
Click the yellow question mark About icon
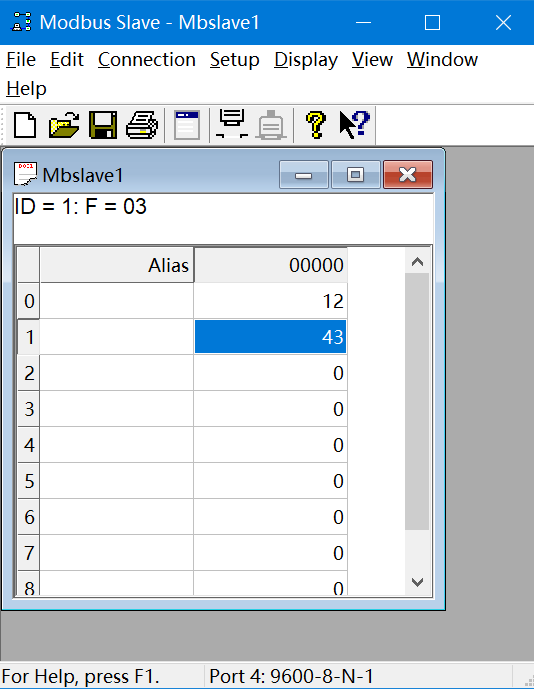[316, 125]
